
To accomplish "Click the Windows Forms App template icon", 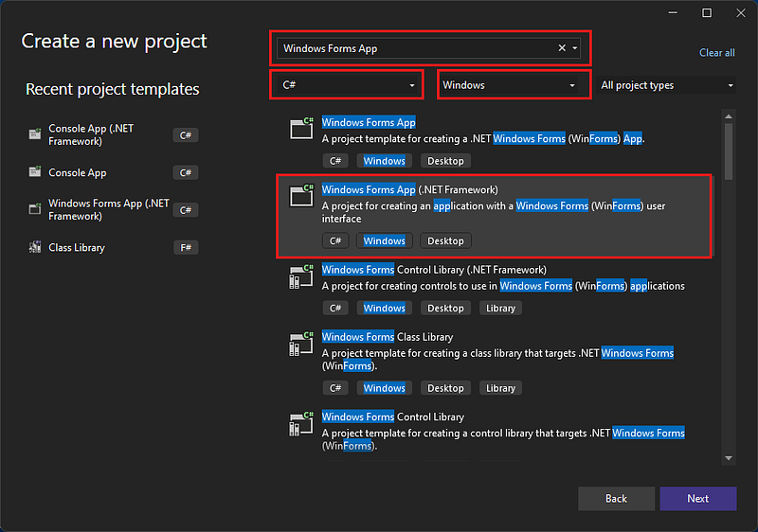I will [x=301, y=129].
